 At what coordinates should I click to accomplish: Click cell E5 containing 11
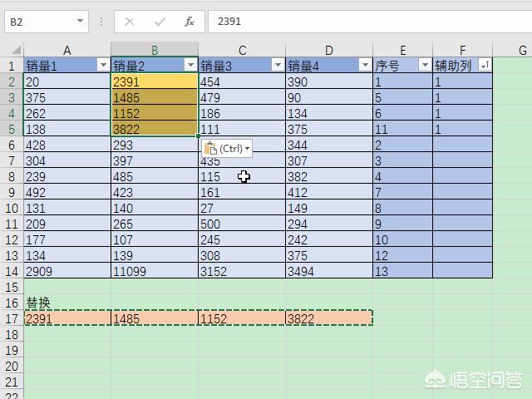point(402,129)
